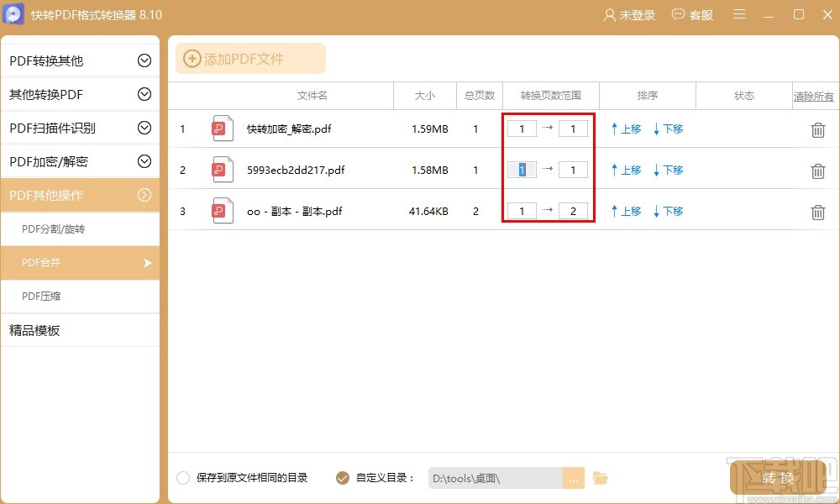This screenshot has width=840, height=504.
Task: Click the 自定义目录 radio button
Action: tap(342, 477)
